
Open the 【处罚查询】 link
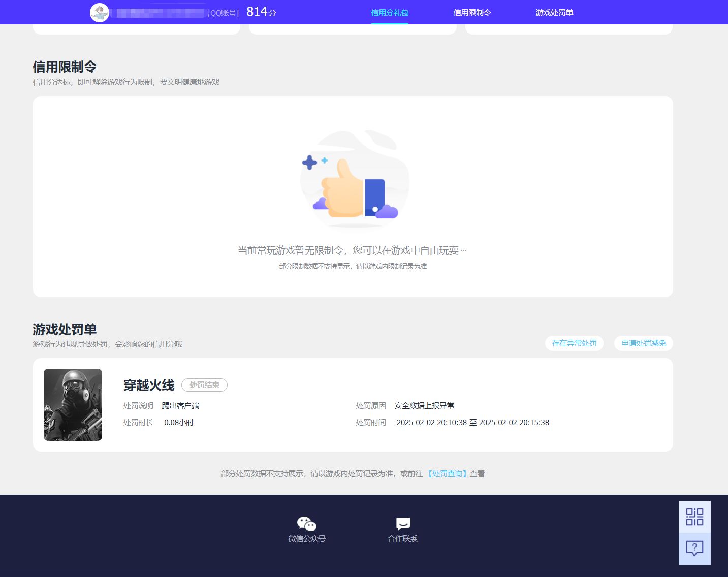point(448,473)
